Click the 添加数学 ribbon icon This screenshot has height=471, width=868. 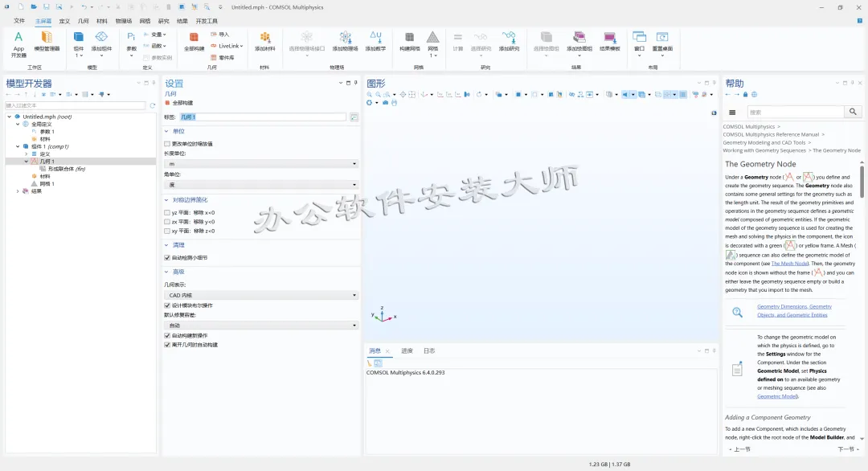(x=375, y=42)
